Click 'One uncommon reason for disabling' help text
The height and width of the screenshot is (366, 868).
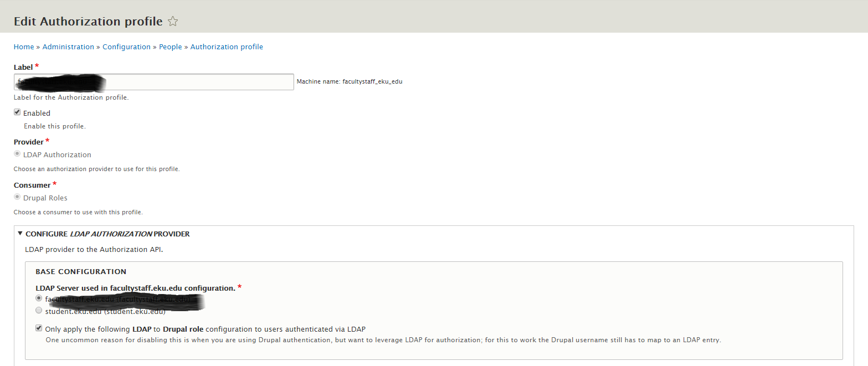coord(383,340)
